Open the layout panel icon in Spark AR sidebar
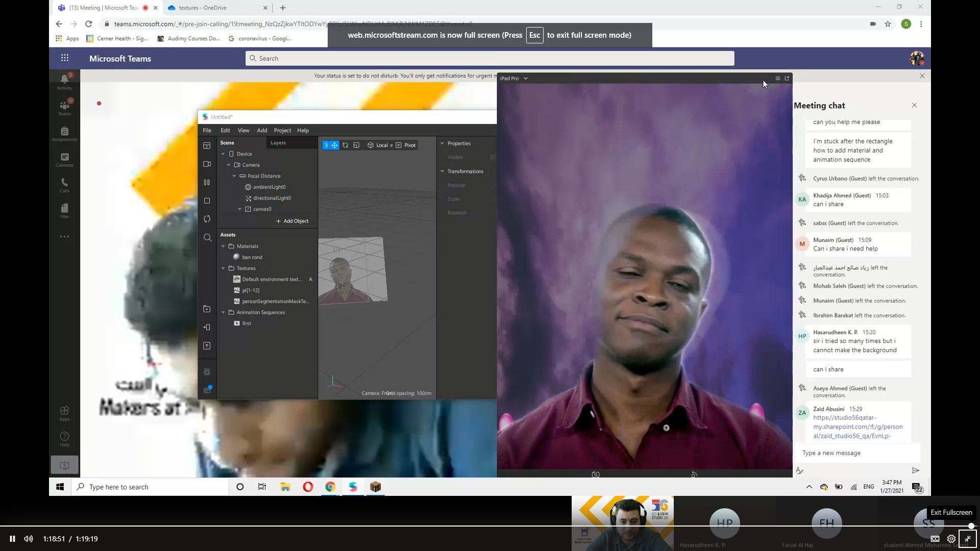The image size is (980, 551). [x=207, y=146]
